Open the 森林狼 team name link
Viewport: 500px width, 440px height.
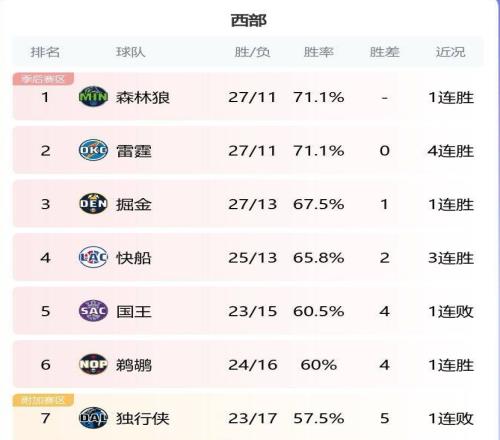[x=143, y=98]
